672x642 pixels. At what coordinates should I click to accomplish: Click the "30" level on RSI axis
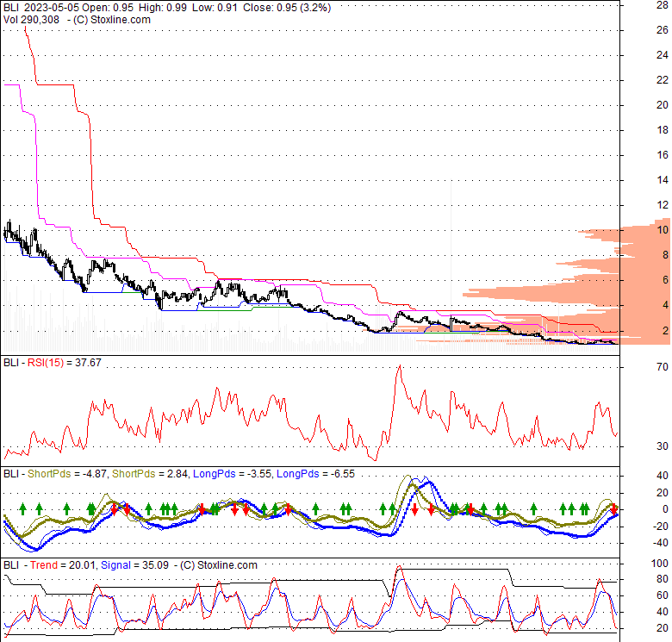pyautogui.click(x=663, y=446)
